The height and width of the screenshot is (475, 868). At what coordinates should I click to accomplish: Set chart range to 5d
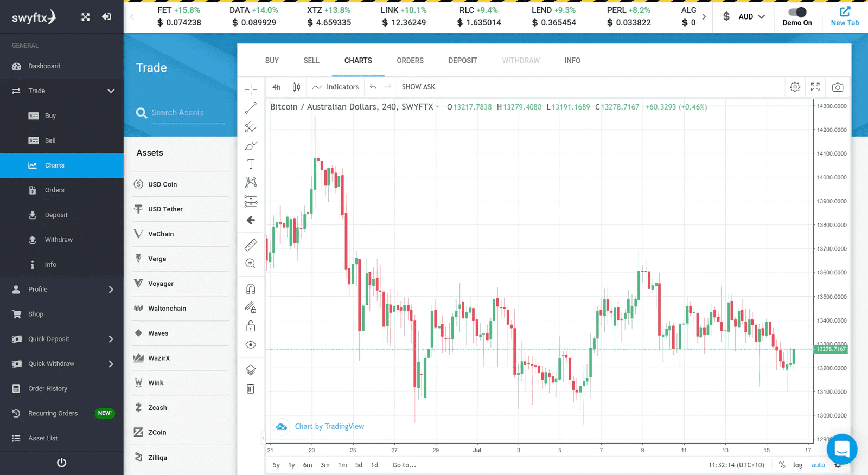tap(359, 465)
